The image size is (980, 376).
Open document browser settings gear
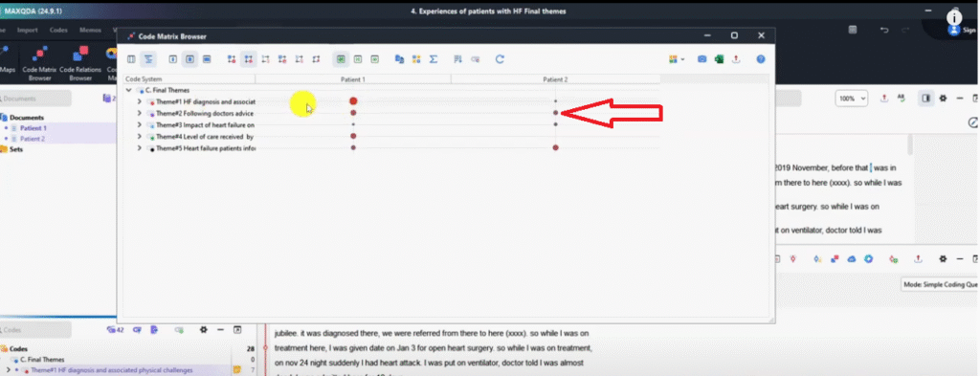pyautogui.click(x=943, y=98)
